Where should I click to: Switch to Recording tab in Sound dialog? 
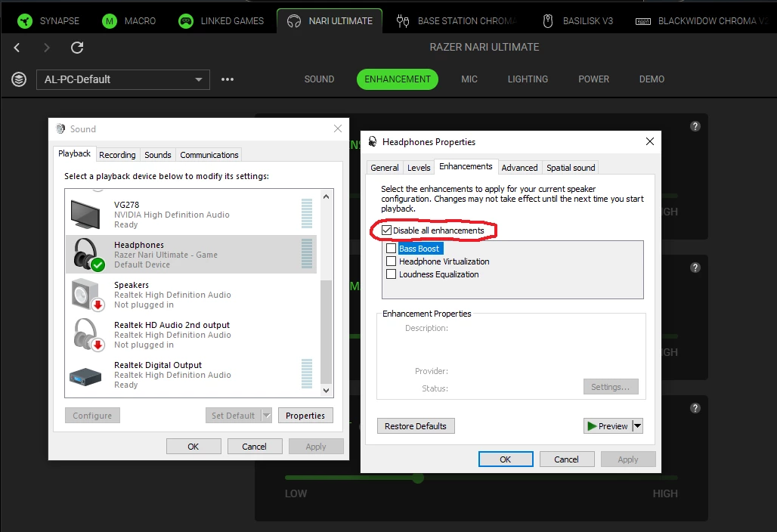tap(117, 155)
